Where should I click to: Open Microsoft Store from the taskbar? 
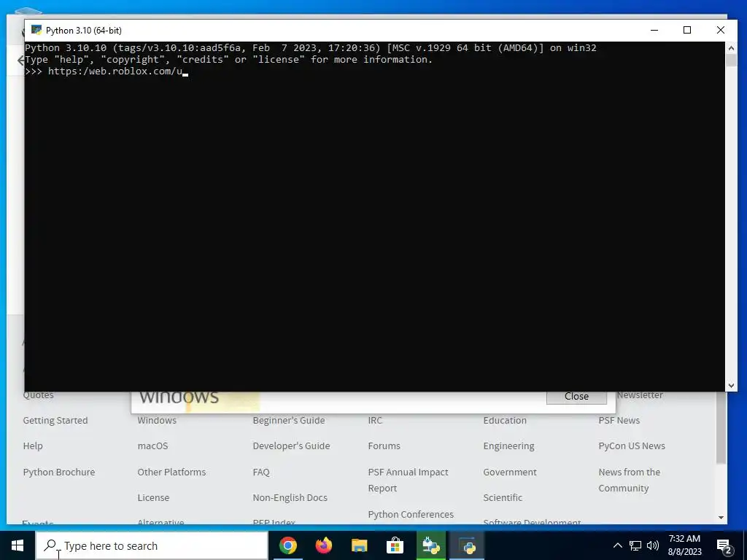(395, 545)
